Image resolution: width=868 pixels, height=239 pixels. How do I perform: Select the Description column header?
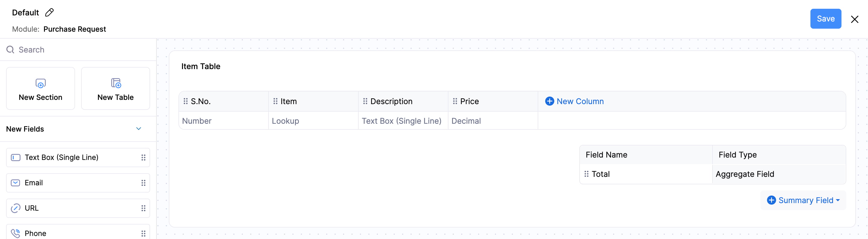click(x=391, y=101)
